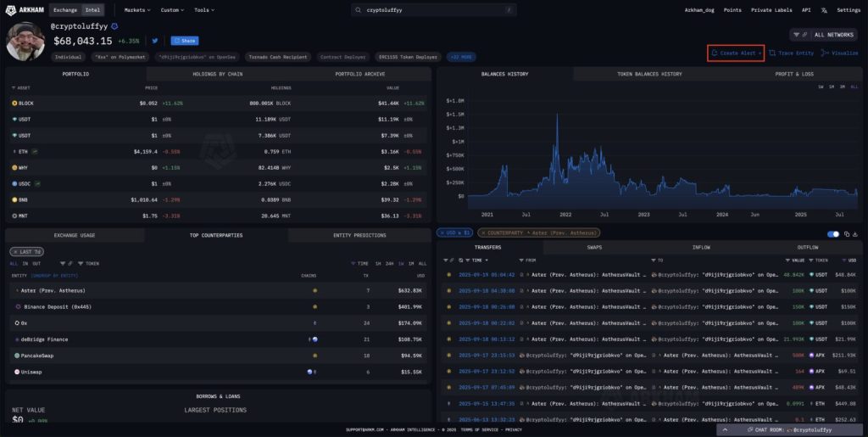
Task: Select the ALL direction filter in counterparties
Action: (x=14, y=264)
